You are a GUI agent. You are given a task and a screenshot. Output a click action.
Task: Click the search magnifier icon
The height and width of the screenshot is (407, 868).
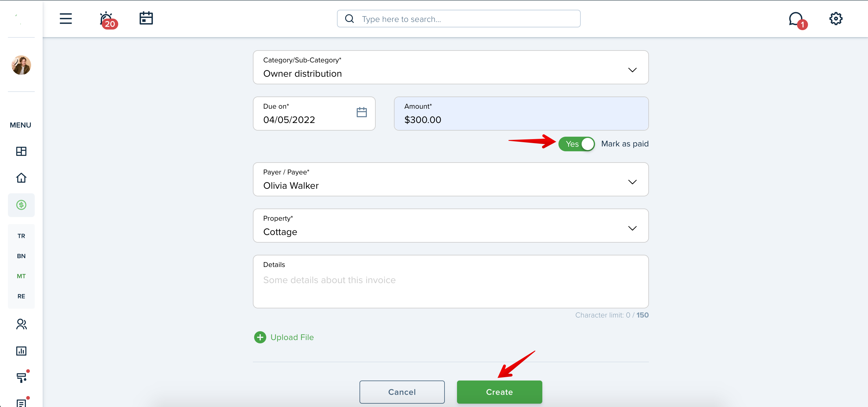point(349,19)
